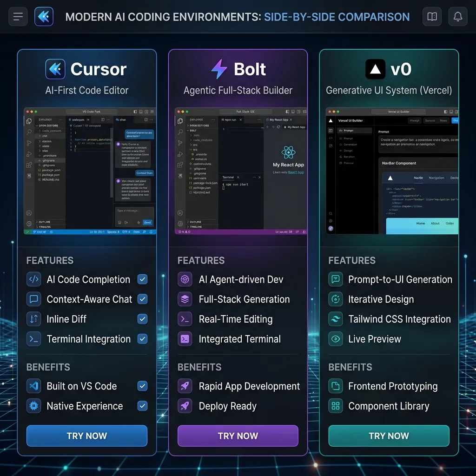Open the hamburger menu in header
Screen dimensions: 476x476
18,16
